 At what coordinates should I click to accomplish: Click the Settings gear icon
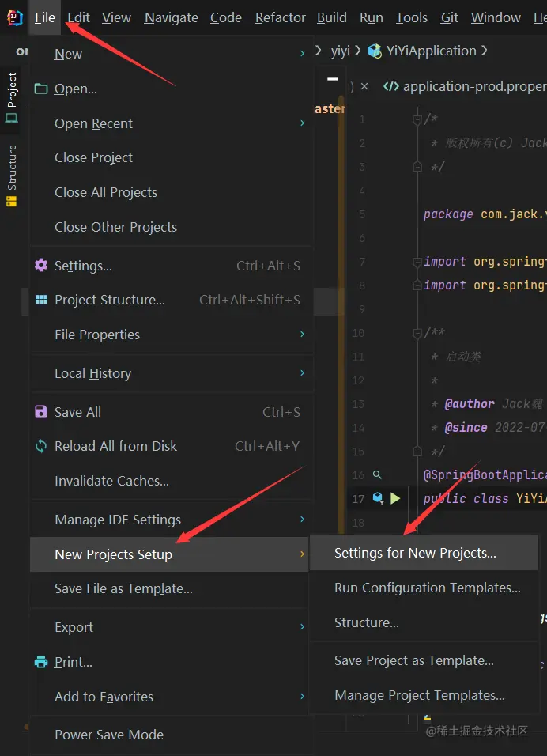[41, 265]
